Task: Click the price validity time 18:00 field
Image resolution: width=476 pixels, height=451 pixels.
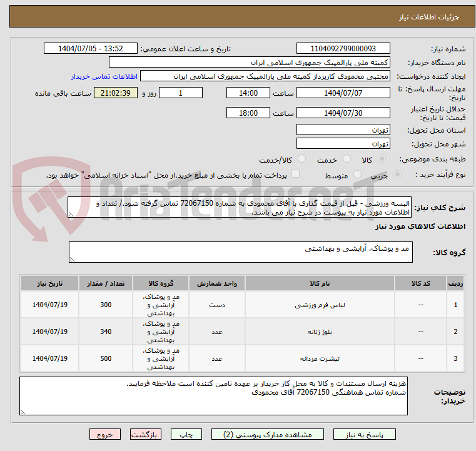Action: click(x=249, y=113)
